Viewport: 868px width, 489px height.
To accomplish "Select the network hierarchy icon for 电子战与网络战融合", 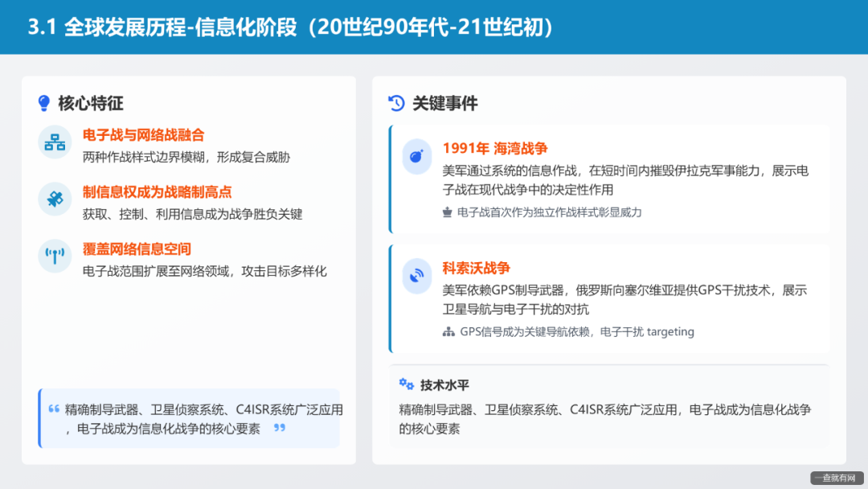I will pos(55,142).
